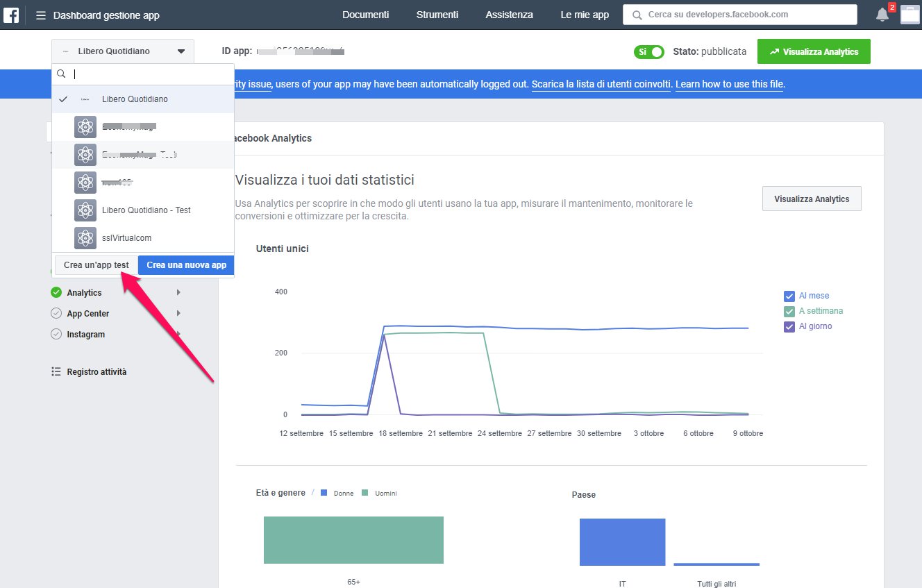Click the Registro attività list icon

pyautogui.click(x=56, y=372)
